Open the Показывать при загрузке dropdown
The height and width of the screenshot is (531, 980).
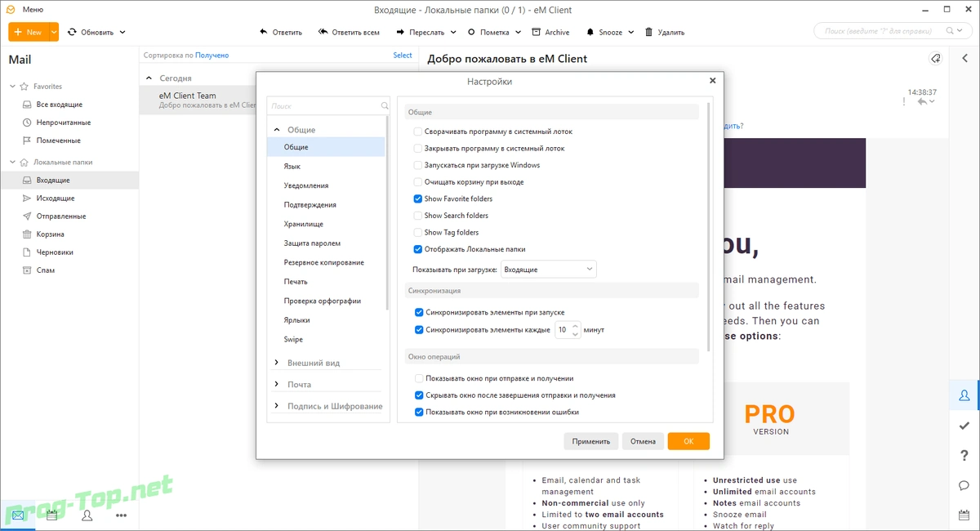click(x=548, y=269)
